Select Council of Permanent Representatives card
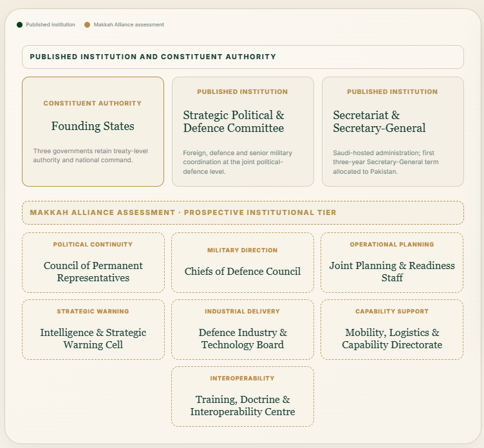484x448 pixels. 93,263
